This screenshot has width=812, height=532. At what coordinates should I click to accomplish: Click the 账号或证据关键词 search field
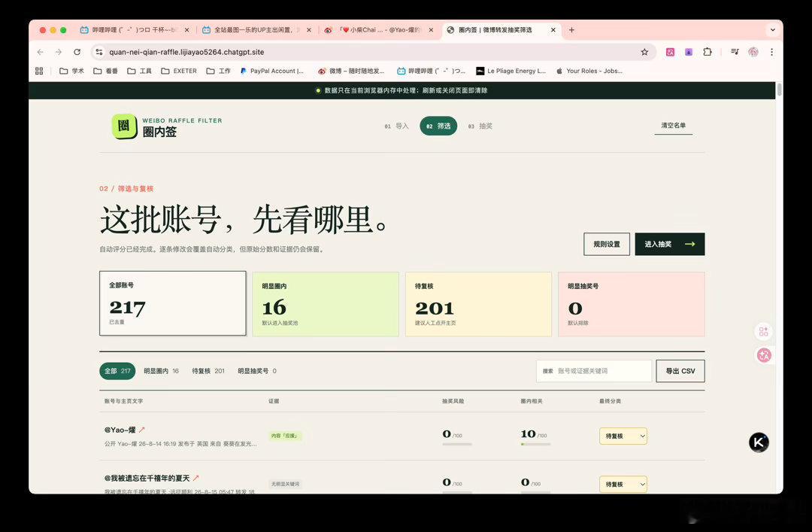tap(594, 371)
